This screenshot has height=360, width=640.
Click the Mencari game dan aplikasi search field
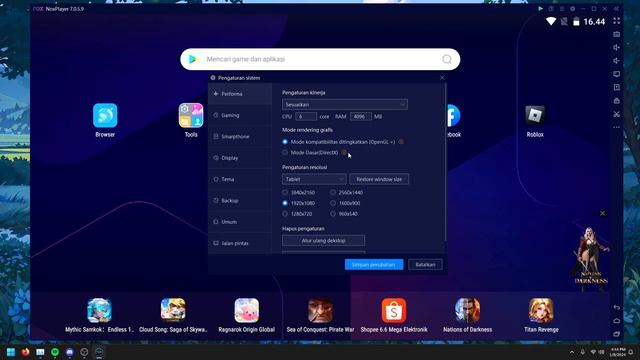pyautogui.click(x=320, y=59)
